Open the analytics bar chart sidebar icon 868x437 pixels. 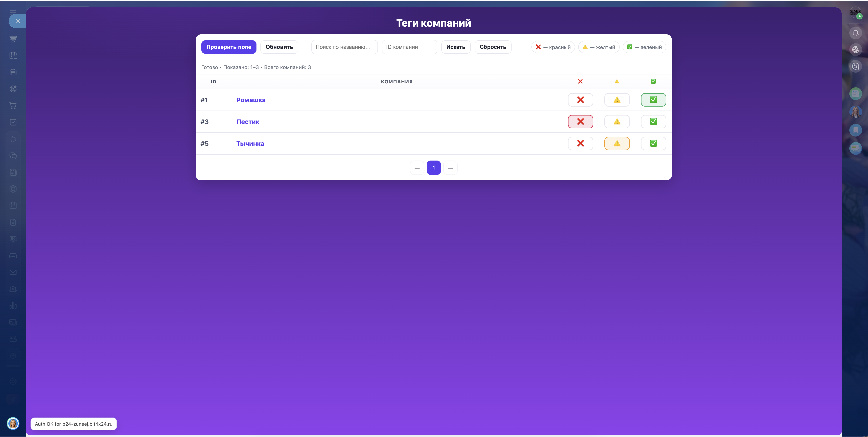[13, 305]
